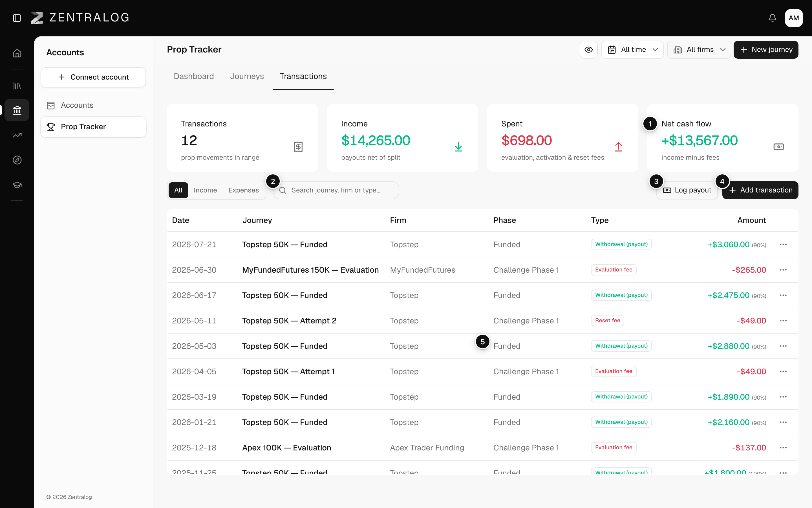Click Connect account button
Image resolution: width=812 pixels, height=508 pixels.
(x=93, y=77)
